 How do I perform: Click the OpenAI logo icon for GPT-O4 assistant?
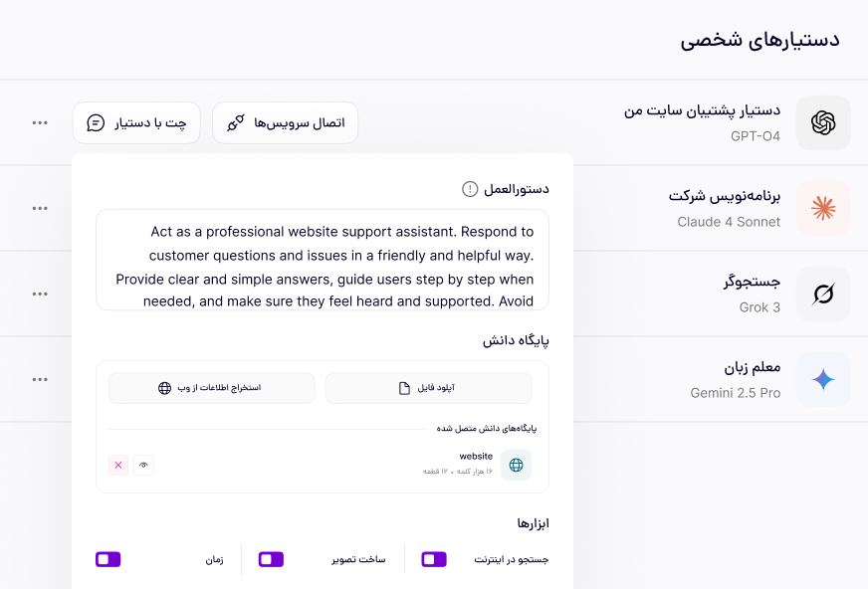[x=823, y=122]
